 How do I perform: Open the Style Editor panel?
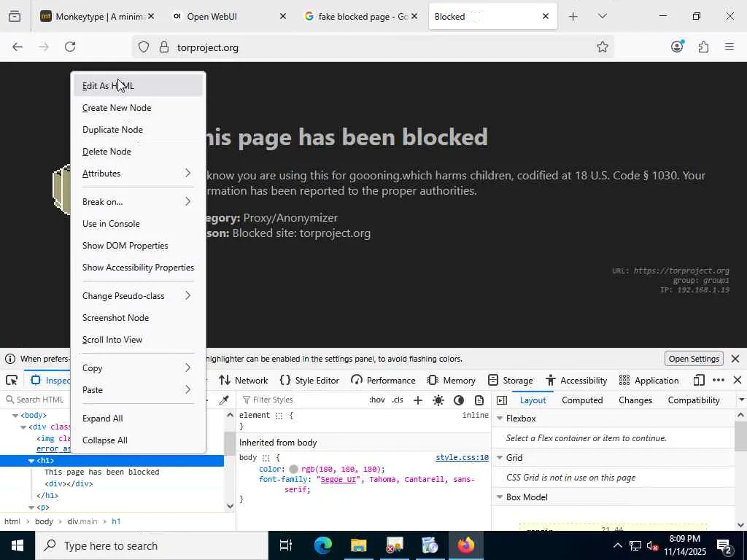point(309,381)
